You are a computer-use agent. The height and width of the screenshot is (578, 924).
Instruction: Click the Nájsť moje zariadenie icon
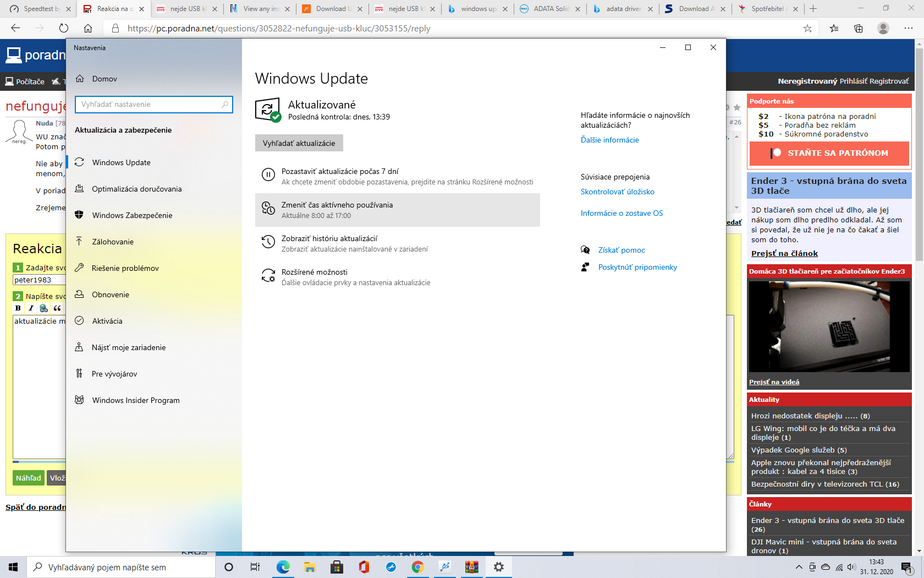[x=79, y=347]
